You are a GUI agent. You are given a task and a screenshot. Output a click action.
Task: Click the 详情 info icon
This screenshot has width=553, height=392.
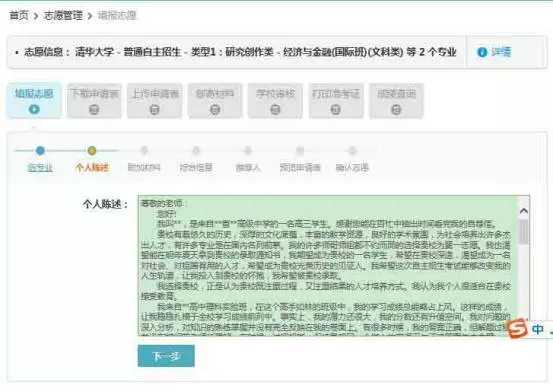coord(482,52)
